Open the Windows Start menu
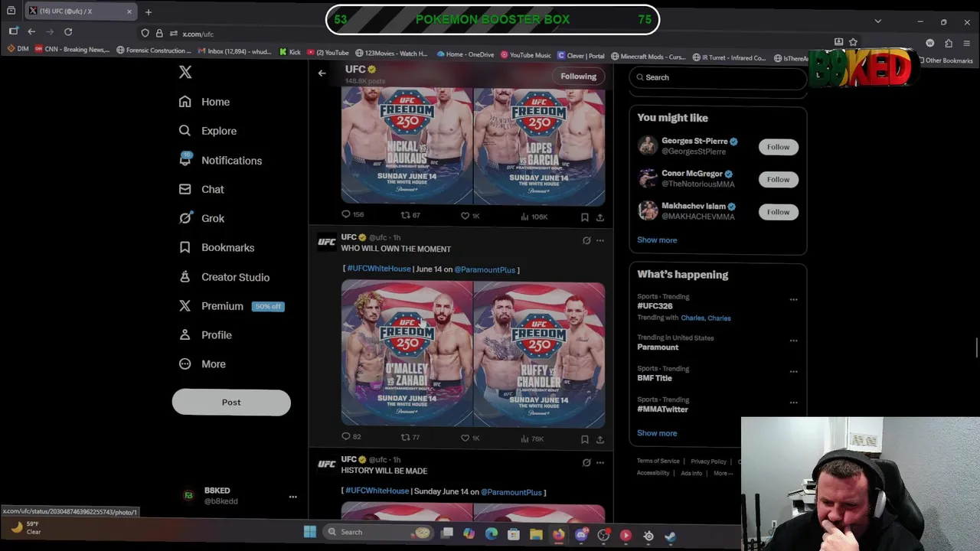 310,532
